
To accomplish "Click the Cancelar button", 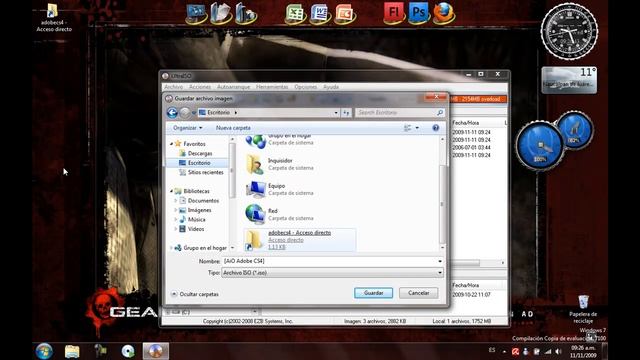I will pyautogui.click(x=418, y=293).
